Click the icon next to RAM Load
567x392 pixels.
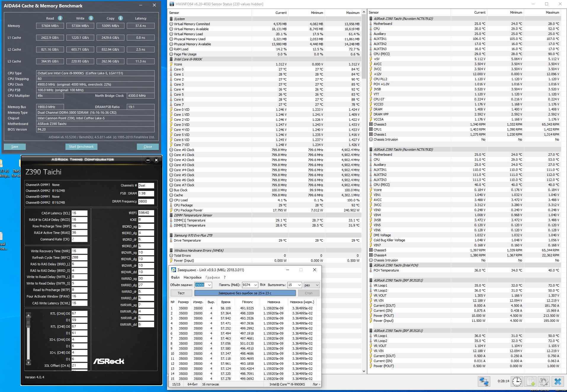point(171,49)
